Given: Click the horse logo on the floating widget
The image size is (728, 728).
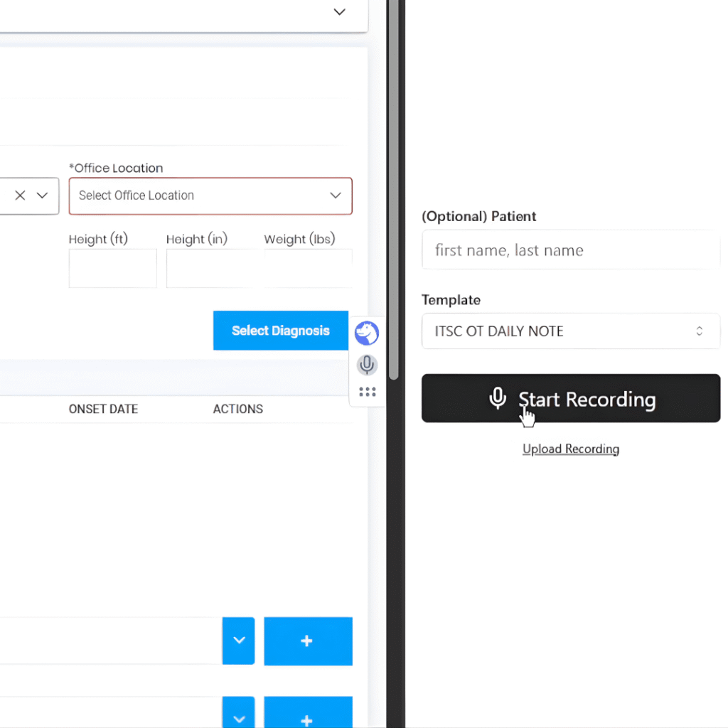Looking at the screenshot, I should [x=367, y=333].
